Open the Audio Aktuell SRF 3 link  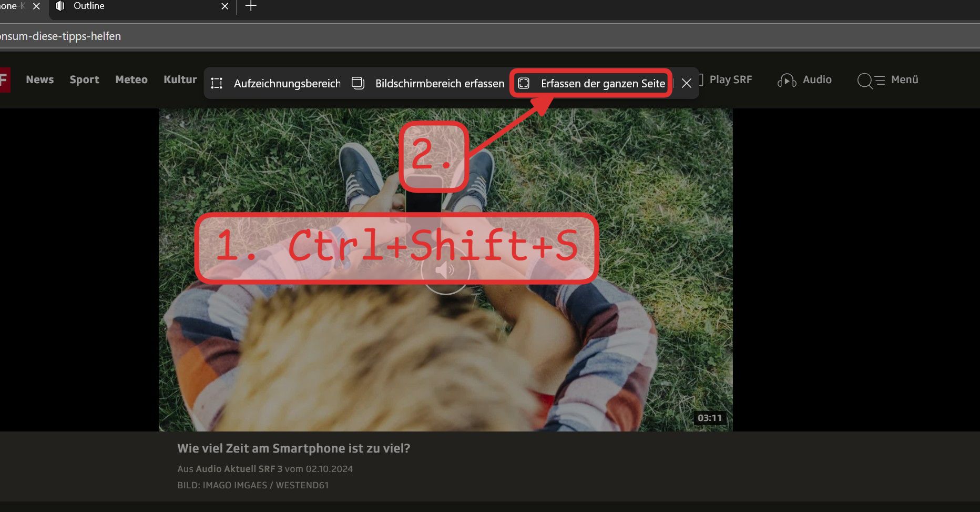(x=239, y=469)
